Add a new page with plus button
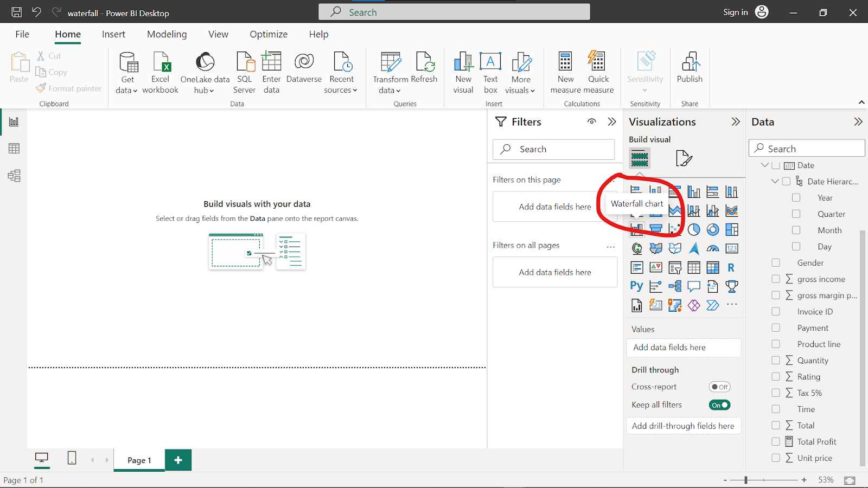The image size is (868, 488). click(178, 460)
